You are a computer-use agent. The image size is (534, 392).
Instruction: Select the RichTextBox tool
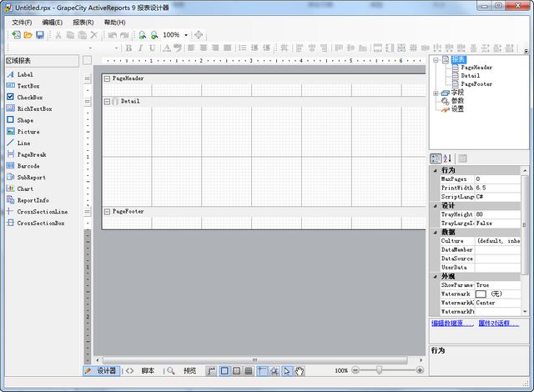coord(34,108)
